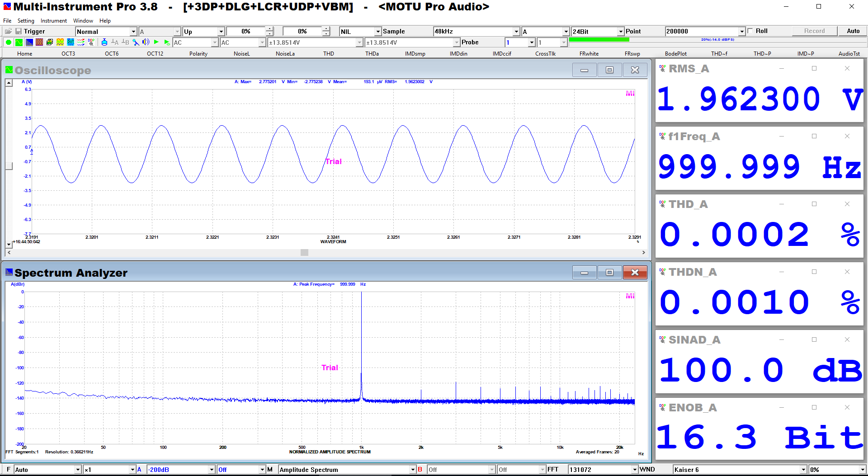
Task: Click the Open file folder icon
Action: [8, 31]
